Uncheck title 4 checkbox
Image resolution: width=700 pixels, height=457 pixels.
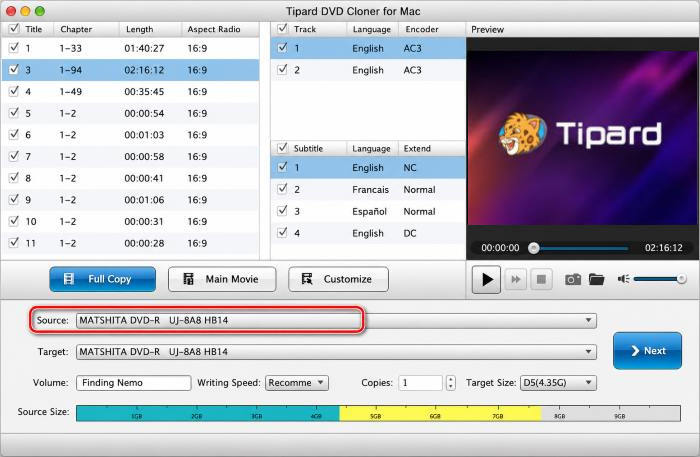[x=14, y=91]
